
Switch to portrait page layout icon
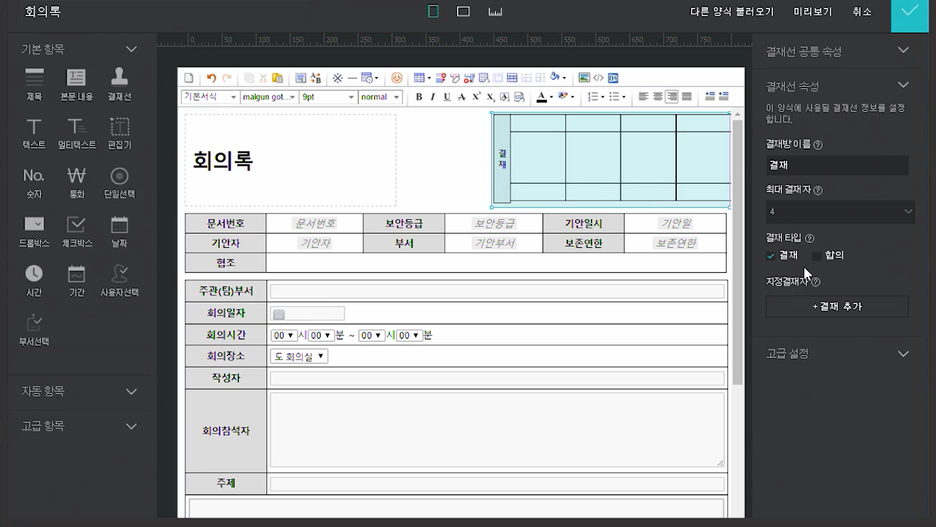pyautogui.click(x=433, y=11)
